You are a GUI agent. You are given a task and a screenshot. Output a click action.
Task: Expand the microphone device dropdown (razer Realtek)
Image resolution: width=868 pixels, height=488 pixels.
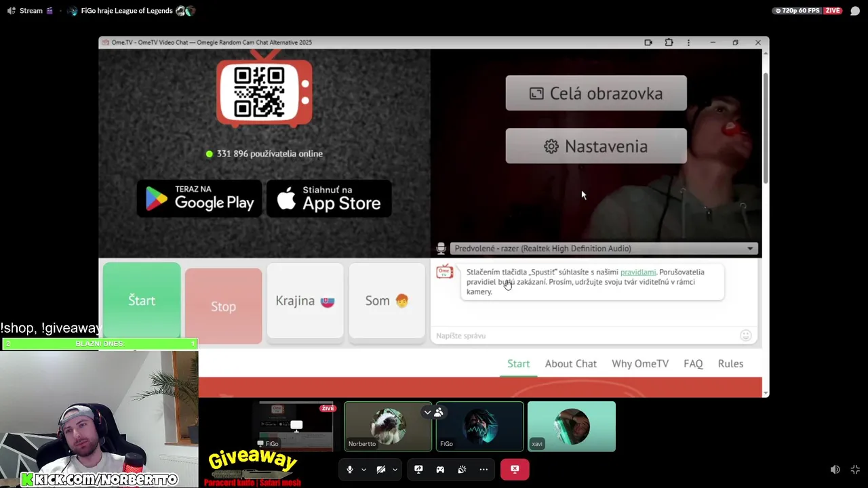pyautogui.click(x=604, y=249)
